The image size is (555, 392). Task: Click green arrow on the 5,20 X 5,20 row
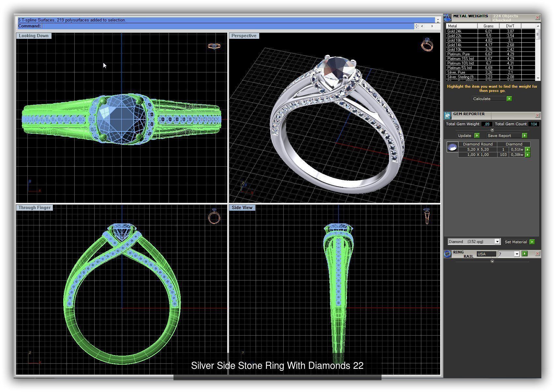[x=528, y=149]
